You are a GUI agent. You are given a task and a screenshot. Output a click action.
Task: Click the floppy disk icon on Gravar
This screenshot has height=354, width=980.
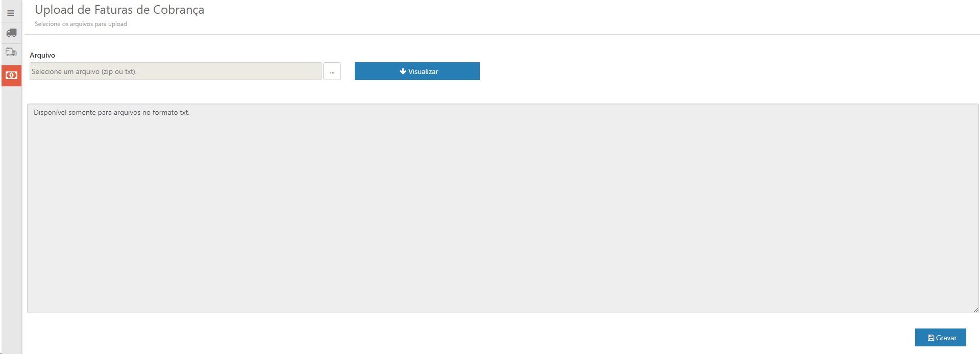(x=930, y=338)
